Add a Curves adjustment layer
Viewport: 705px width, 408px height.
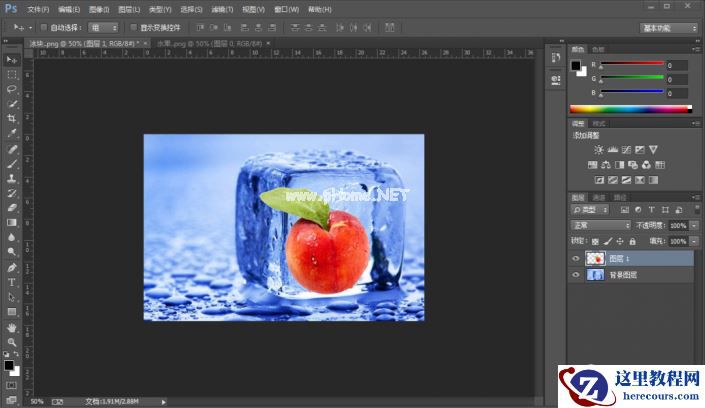click(x=626, y=150)
